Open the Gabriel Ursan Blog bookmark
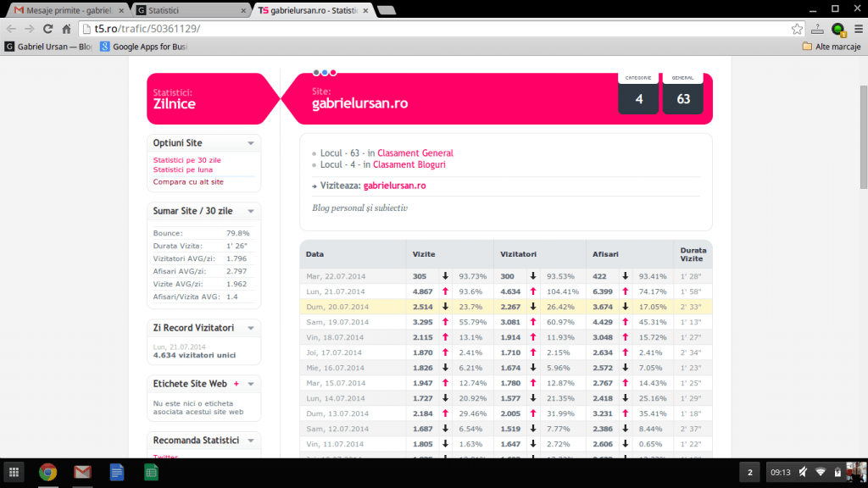 pos(48,47)
